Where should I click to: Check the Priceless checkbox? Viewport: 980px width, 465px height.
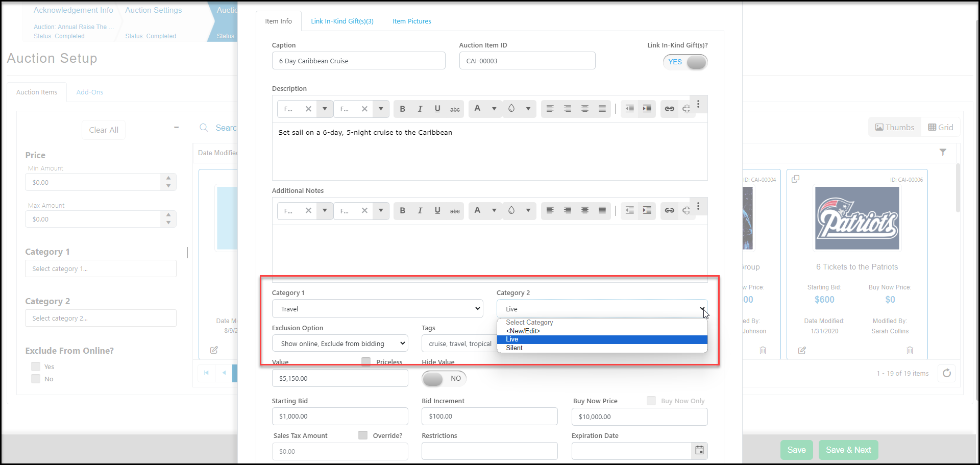[366, 361]
